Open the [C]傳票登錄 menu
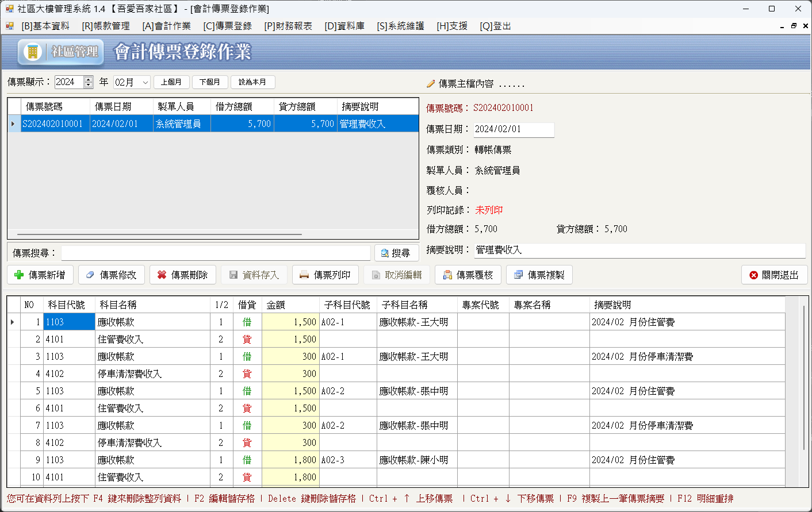The image size is (812, 512). pyautogui.click(x=227, y=26)
